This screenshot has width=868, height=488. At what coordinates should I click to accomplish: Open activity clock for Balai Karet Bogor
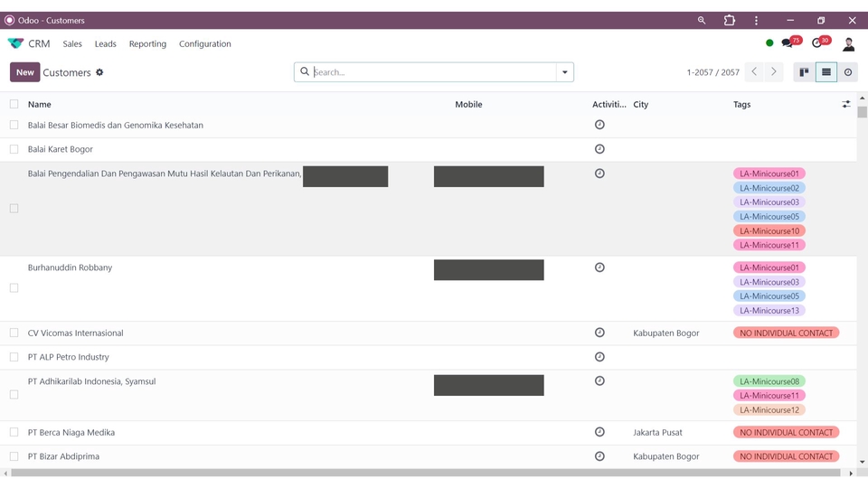(599, 149)
